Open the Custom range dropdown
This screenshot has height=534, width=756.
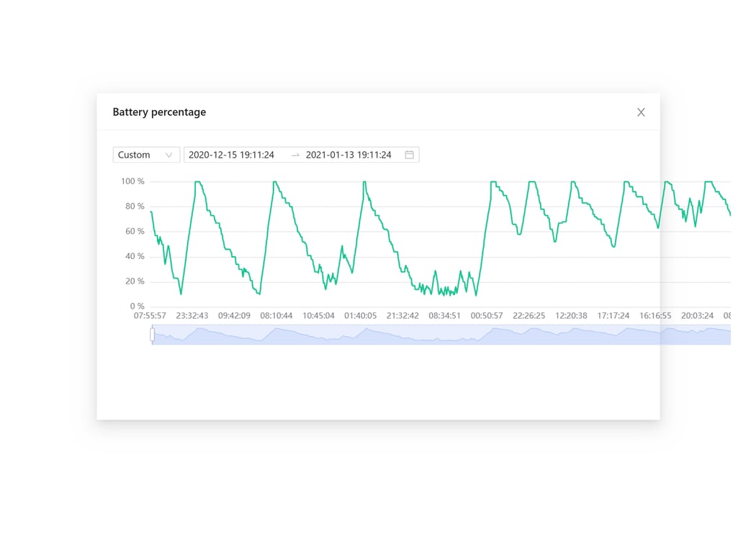[146, 155]
